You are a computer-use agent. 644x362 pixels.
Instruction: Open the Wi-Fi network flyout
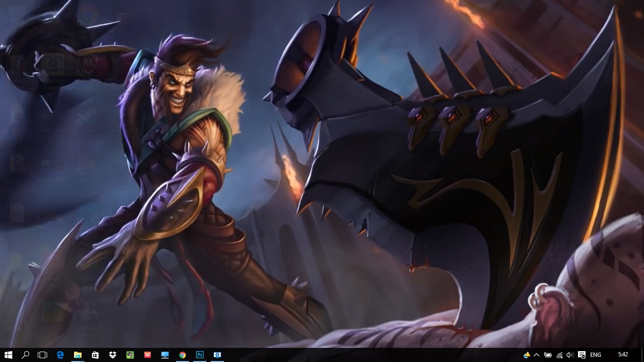click(x=560, y=355)
